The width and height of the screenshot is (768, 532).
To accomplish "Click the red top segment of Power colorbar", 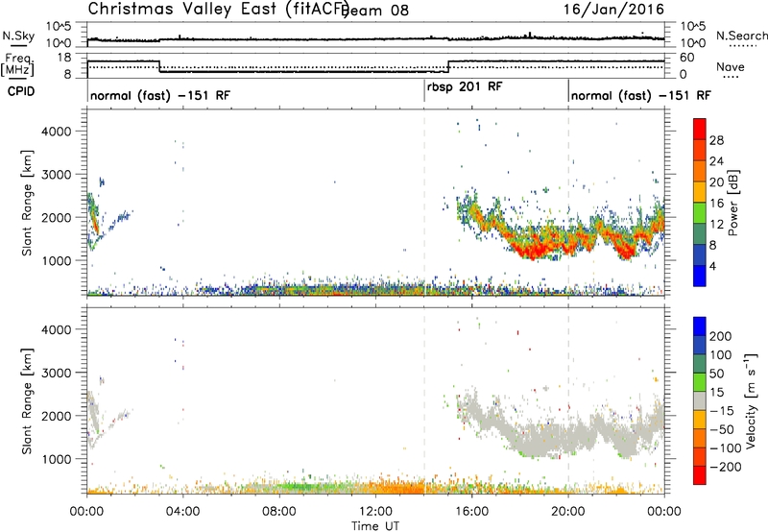I will pyautogui.click(x=700, y=130).
